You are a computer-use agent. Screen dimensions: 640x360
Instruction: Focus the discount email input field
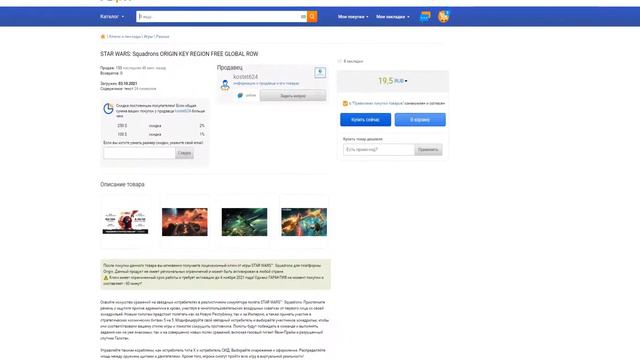pos(139,153)
